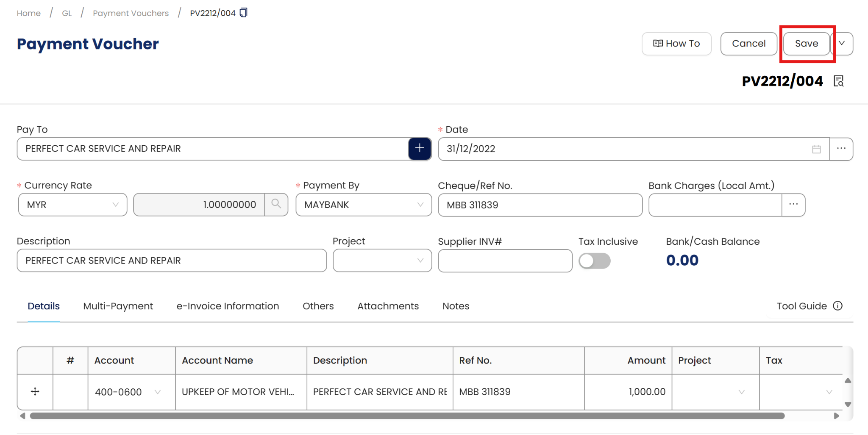Screen dimensions: 868x435
Task: Open the date calendar picker icon
Action: (x=816, y=149)
